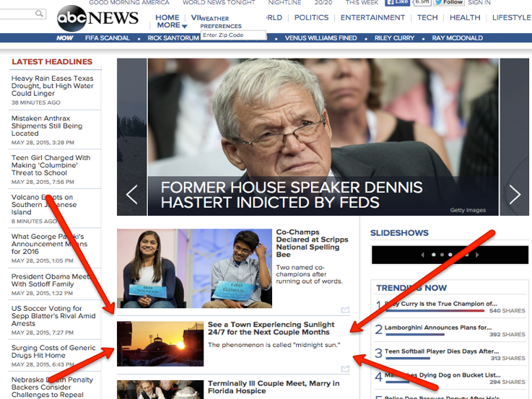Click the '540 SHARES' count
532x399 pixels.
pos(507,310)
